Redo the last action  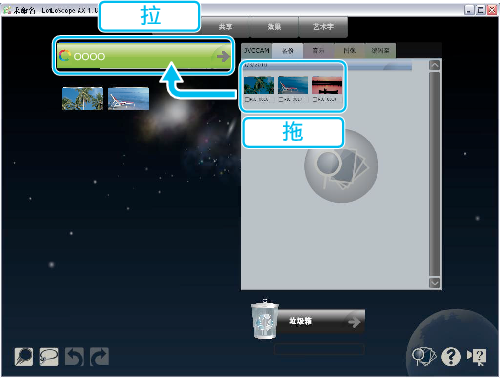click(99, 356)
